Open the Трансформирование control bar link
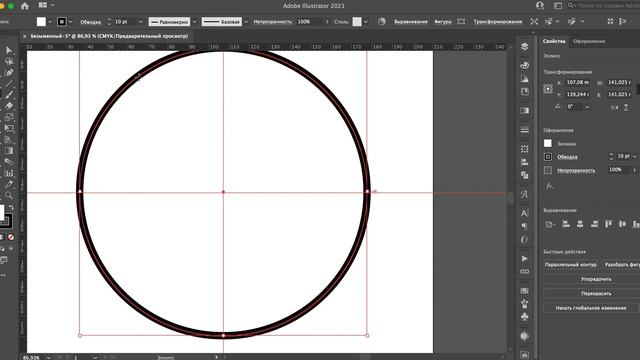 coord(498,22)
